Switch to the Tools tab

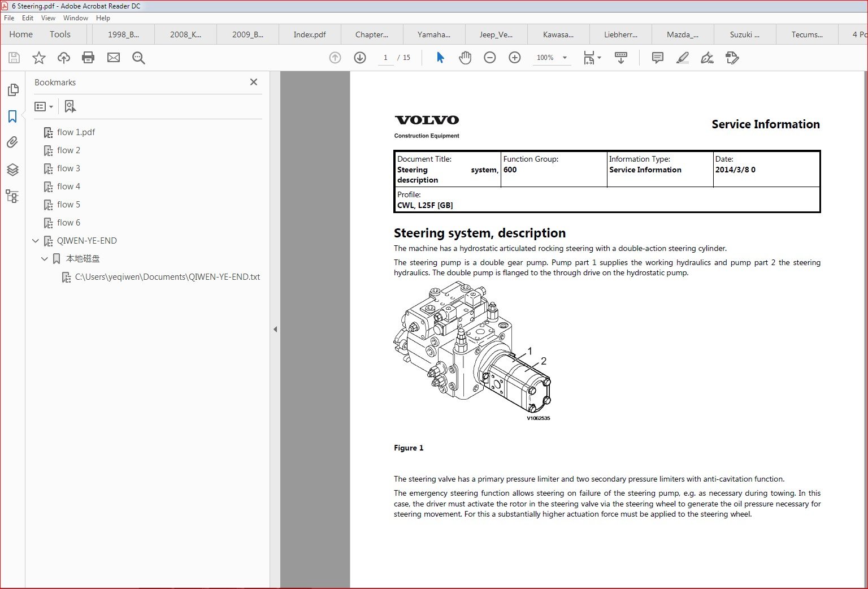pyautogui.click(x=60, y=34)
